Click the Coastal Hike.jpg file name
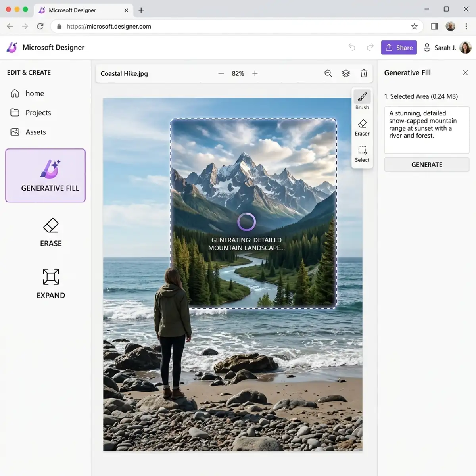The height and width of the screenshot is (476, 476). tap(124, 73)
